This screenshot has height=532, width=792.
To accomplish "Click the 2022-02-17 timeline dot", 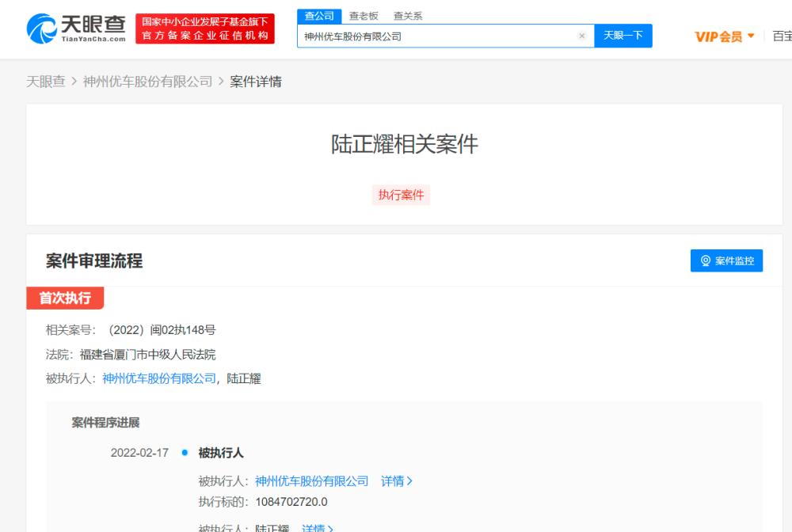I will [185, 452].
